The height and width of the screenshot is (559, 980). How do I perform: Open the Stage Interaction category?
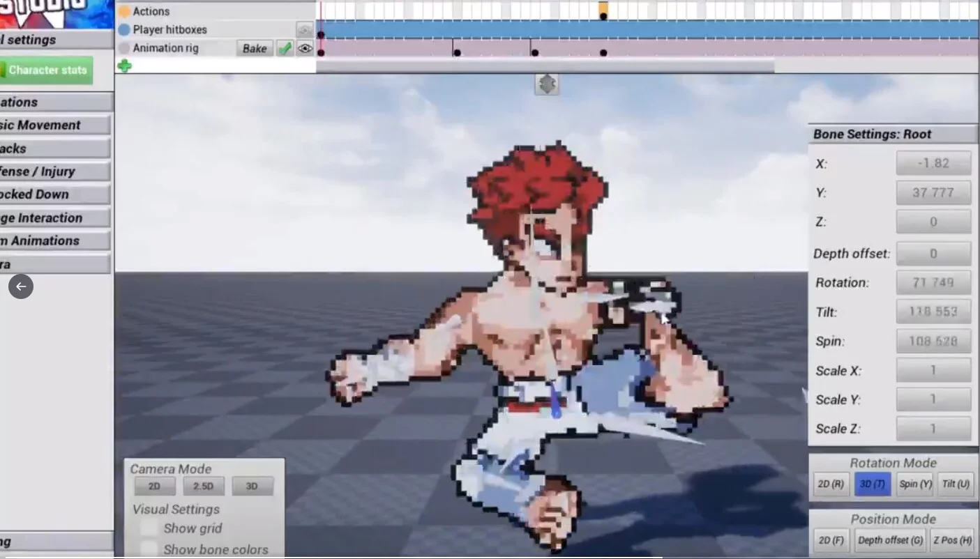click(x=55, y=218)
